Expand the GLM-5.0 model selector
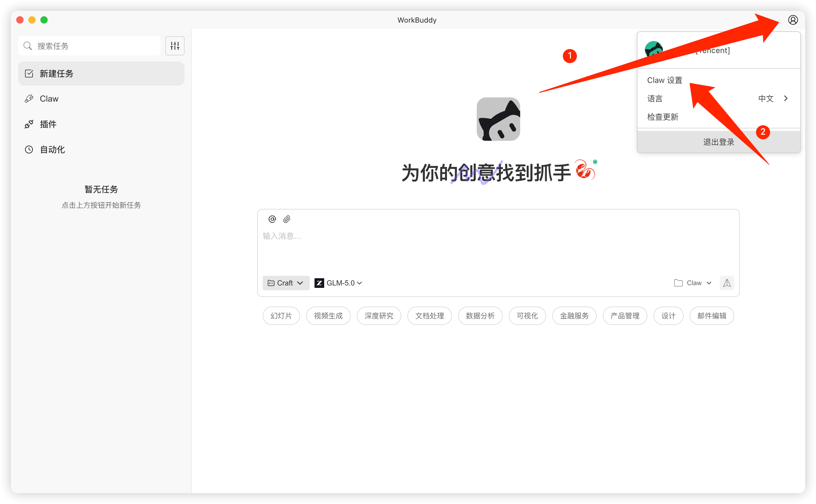This screenshot has width=816, height=504. point(338,283)
